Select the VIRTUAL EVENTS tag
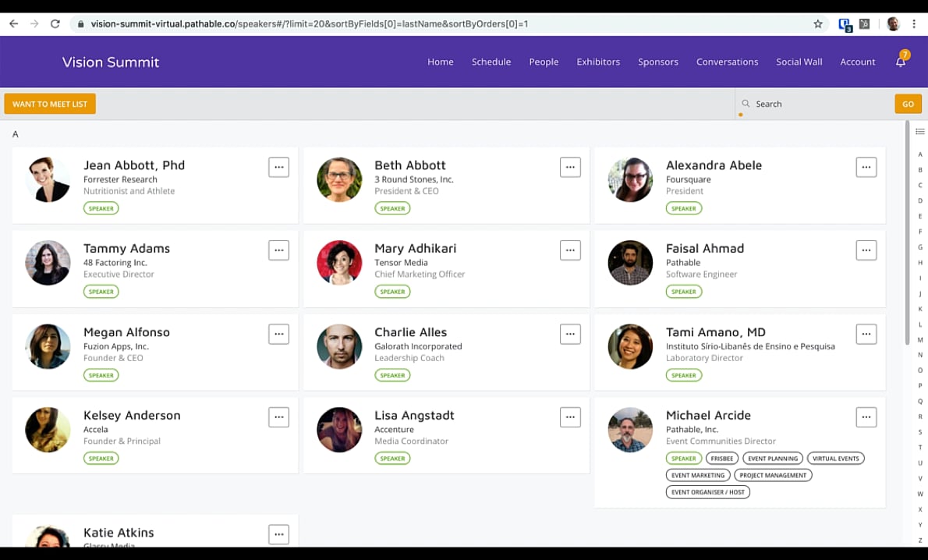 (x=836, y=458)
